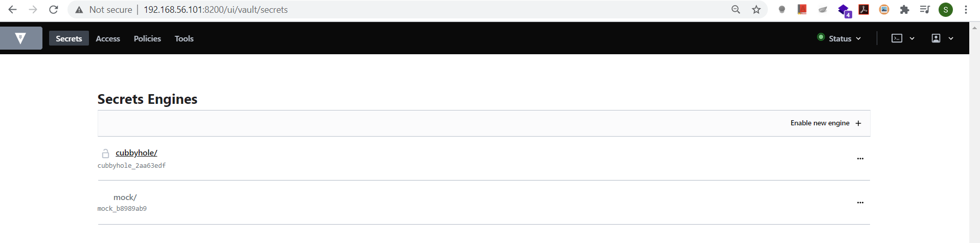The height and width of the screenshot is (243, 980).
Task: Expand chevron next to console icon
Action: coord(912,38)
